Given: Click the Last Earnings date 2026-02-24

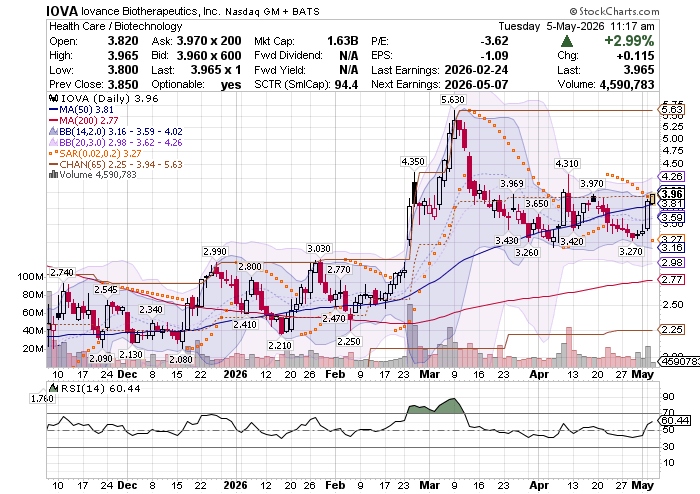Looking at the screenshot, I should click(476, 70).
